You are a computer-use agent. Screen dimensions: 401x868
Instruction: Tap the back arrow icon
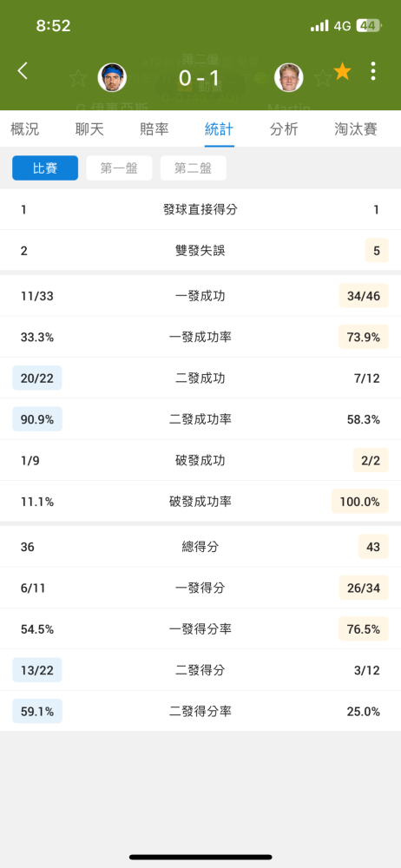(23, 71)
